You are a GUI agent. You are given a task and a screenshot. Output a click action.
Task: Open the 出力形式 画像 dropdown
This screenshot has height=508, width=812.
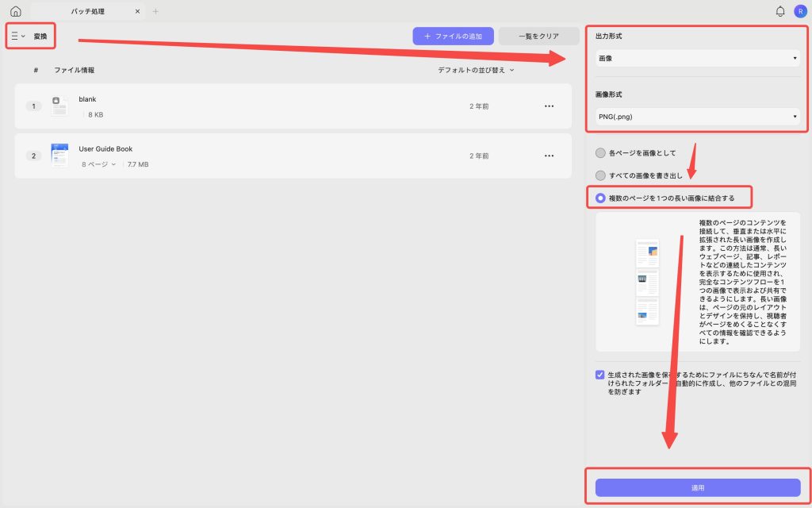(x=698, y=58)
